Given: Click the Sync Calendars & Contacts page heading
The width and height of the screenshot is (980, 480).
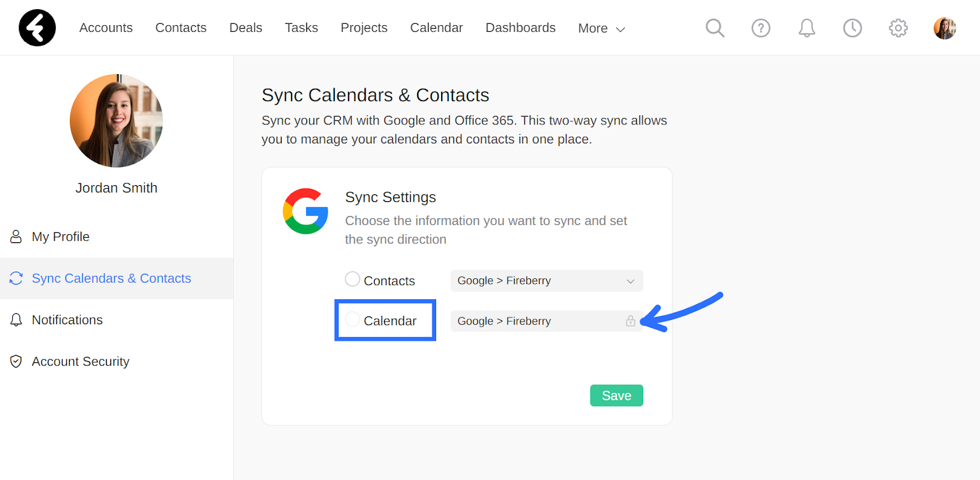Looking at the screenshot, I should pyautogui.click(x=375, y=95).
